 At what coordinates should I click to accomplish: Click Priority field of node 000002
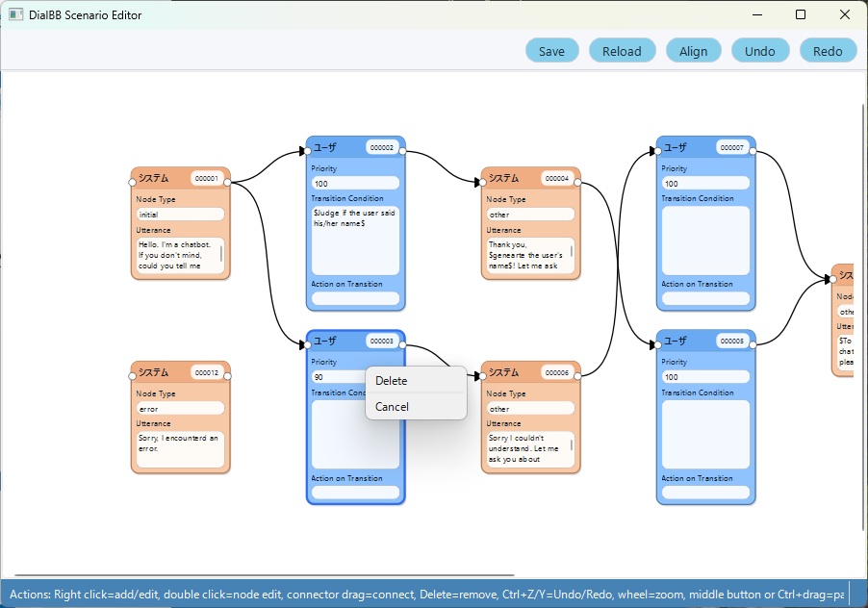(x=355, y=183)
